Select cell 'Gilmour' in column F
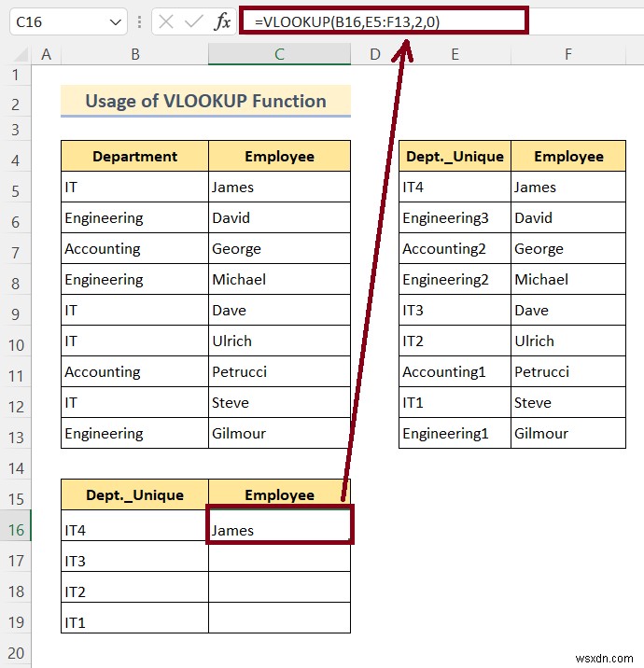Image resolution: width=644 pixels, height=668 pixels. 568,433
